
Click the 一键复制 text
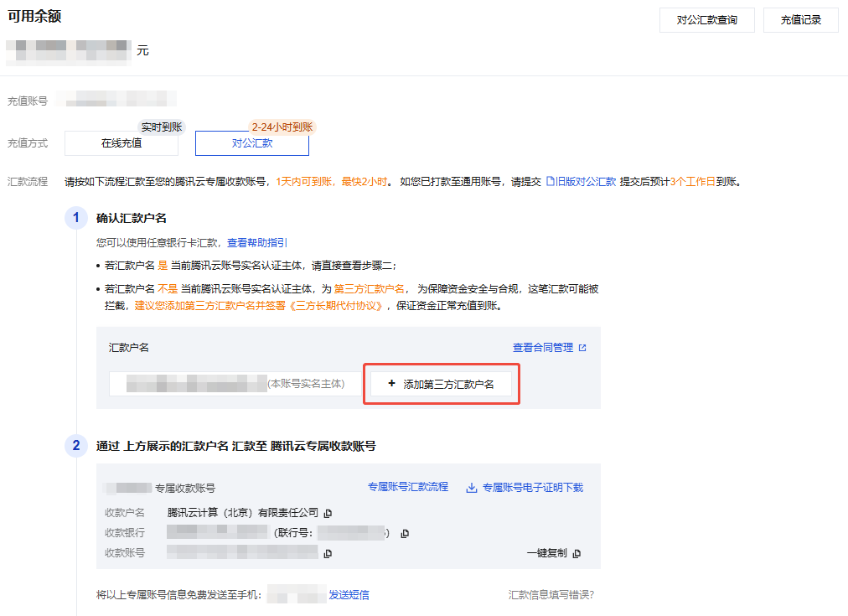(x=547, y=553)
